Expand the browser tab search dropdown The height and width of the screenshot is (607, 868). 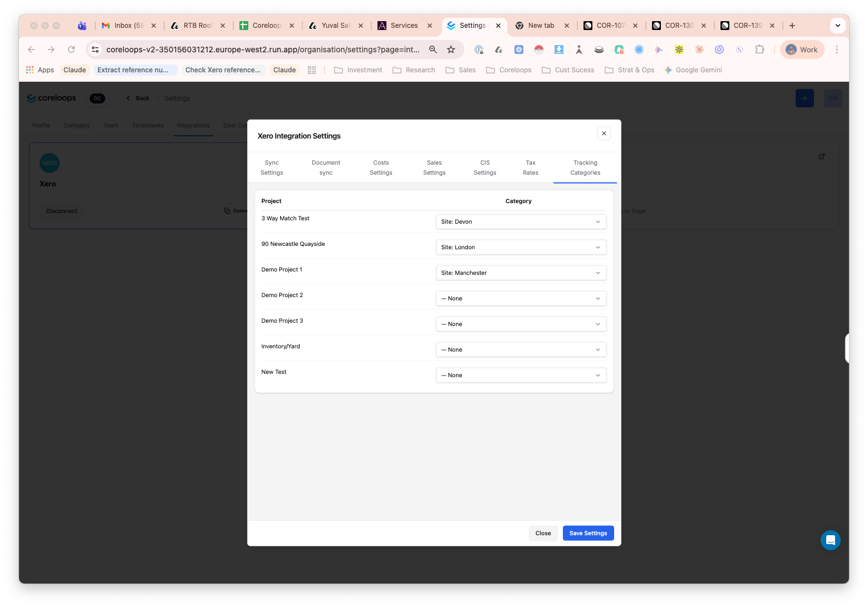tap(837, 26)
